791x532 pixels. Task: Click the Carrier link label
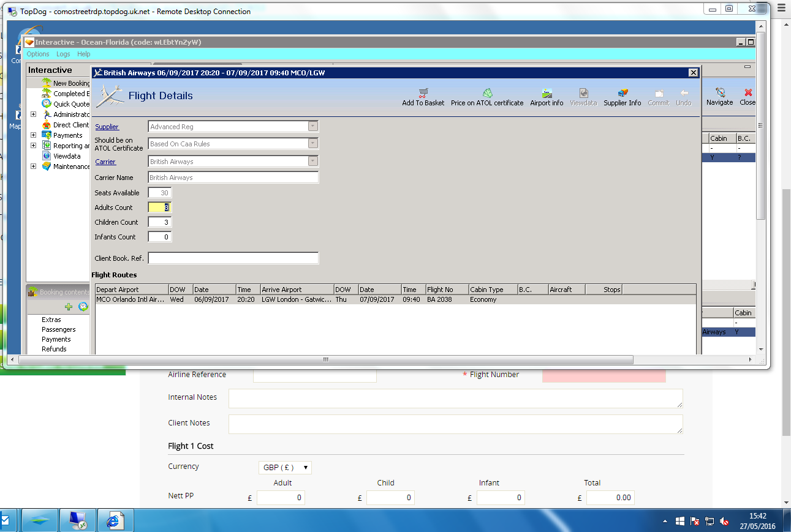105,162
